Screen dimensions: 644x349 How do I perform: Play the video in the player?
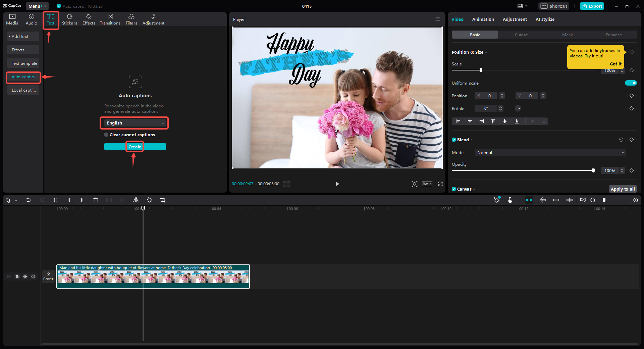337,184
